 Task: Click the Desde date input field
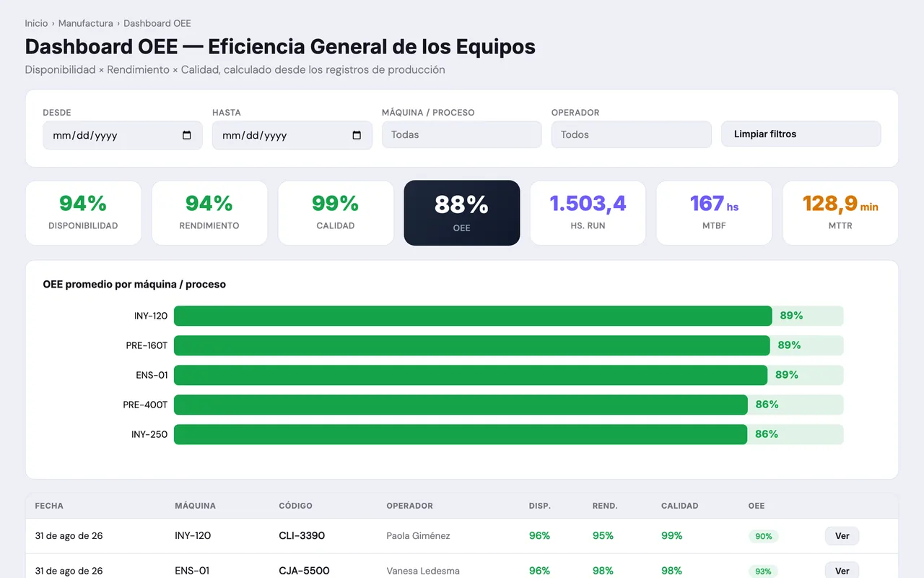point(123,135)
